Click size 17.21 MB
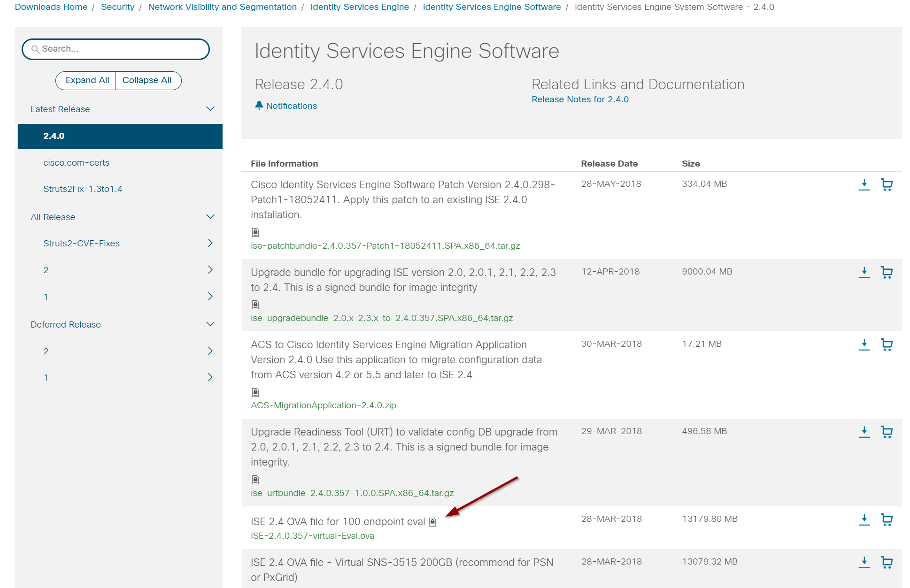This screenshot has width=910, height=588. click(702, 344)
